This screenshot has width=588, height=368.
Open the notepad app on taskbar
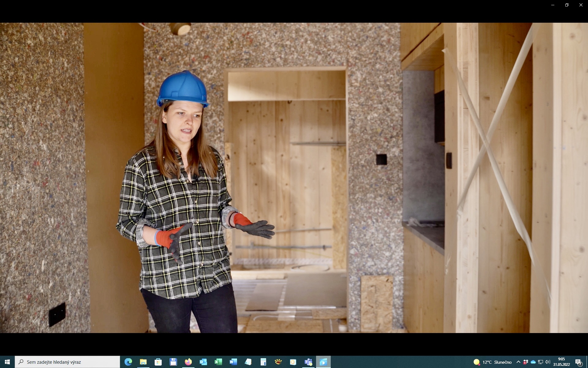click(248, 362)
